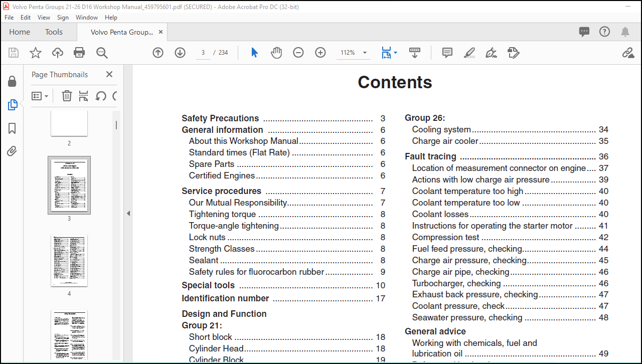The height and width of the screenshot is (364, 642).
Task: Click Turbocharger, checking contents entry
Action: (x=510, y=283)
